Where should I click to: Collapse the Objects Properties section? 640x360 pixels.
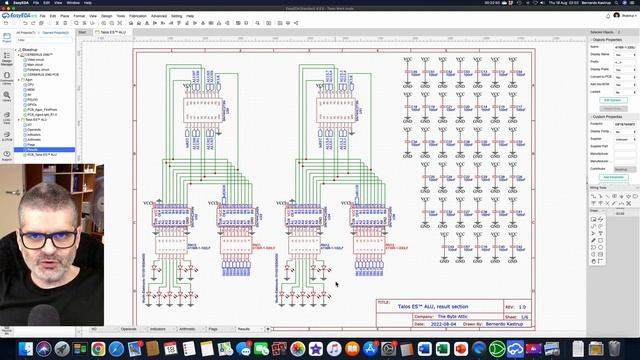point(591,40)
